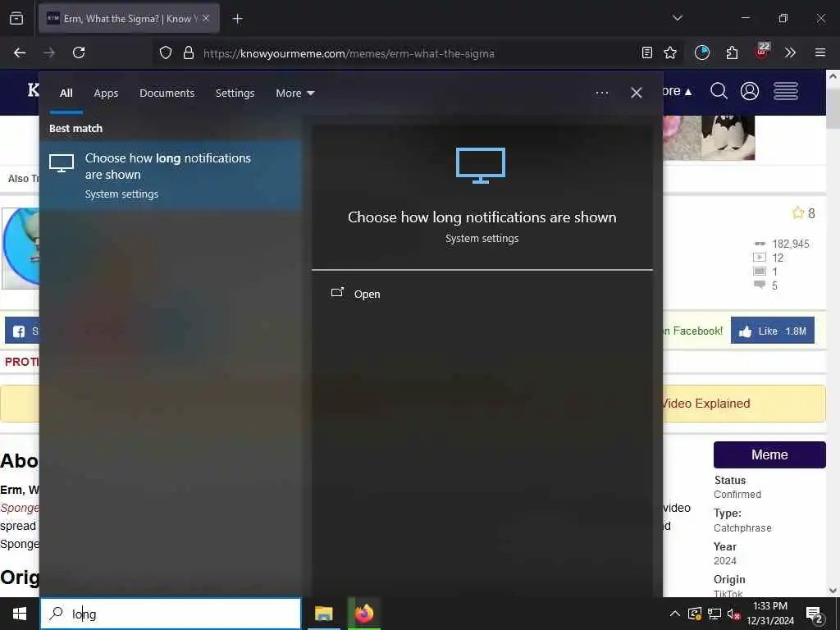Open the Know Your Meme user account icon

(750, 91)
